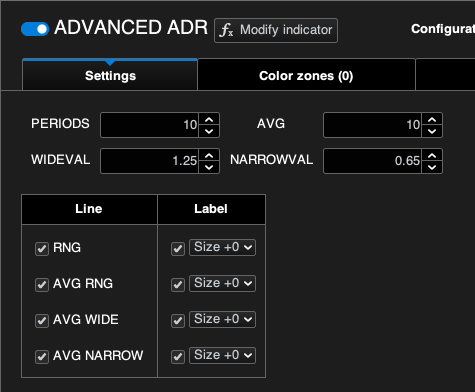Select the Settings tab
The height and width of the screenshot is (392, 475).
click(110, 75)
